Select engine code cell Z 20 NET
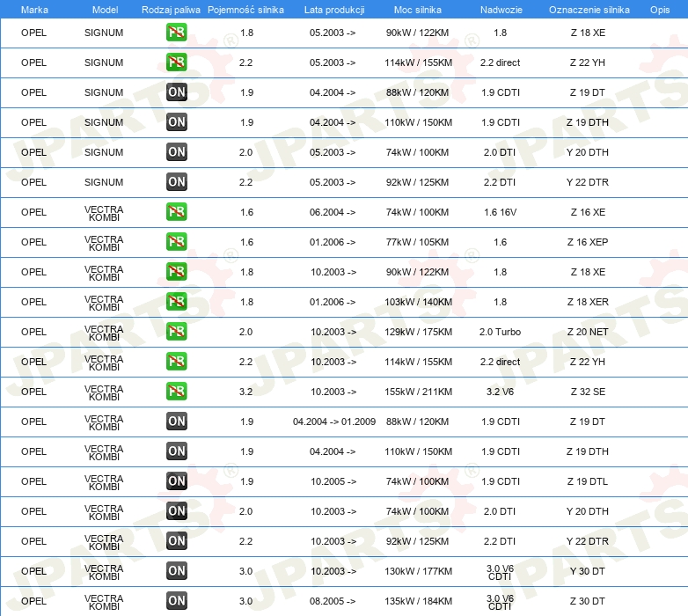 [588, 332]
